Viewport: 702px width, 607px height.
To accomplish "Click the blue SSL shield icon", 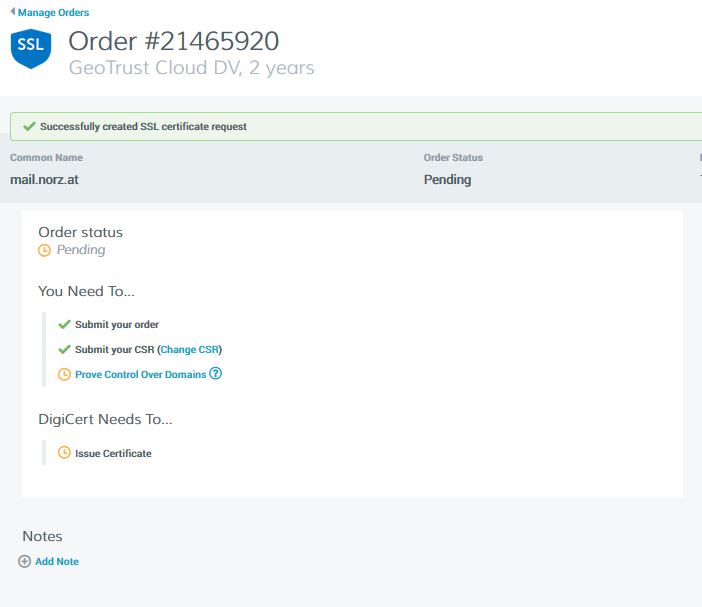I will click(x=31, y=48).
